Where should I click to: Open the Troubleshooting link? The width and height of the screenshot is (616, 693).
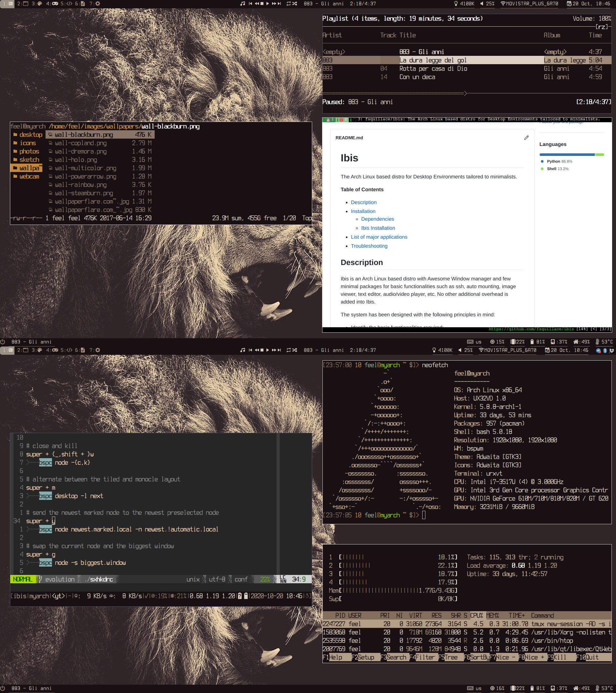[x=369, y=246]
